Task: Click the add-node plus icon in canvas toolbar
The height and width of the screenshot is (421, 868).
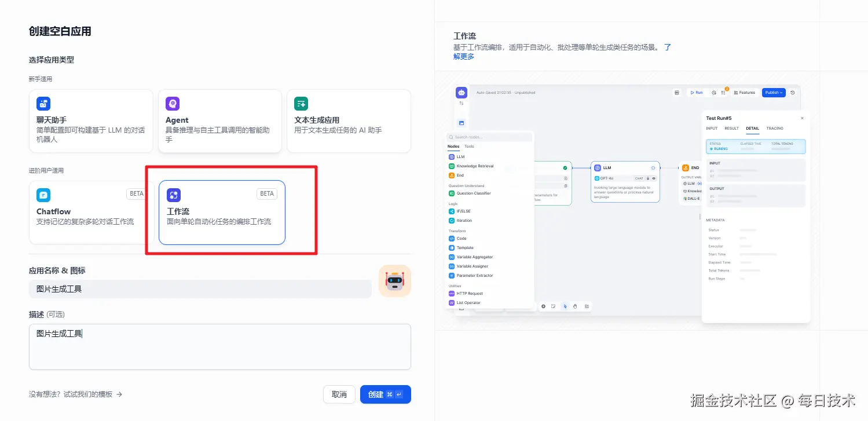Action: tap(543, 306)
